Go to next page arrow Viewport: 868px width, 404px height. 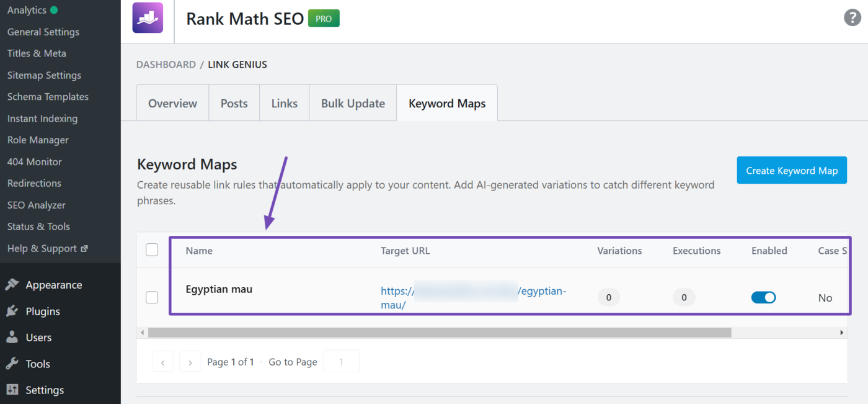[190, 362]
